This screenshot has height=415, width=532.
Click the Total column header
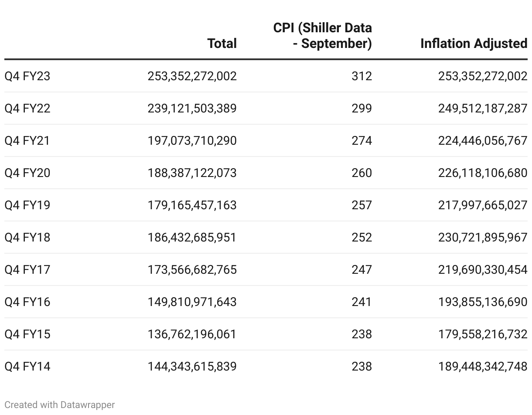pyautogui.click(x=222, y=44)
